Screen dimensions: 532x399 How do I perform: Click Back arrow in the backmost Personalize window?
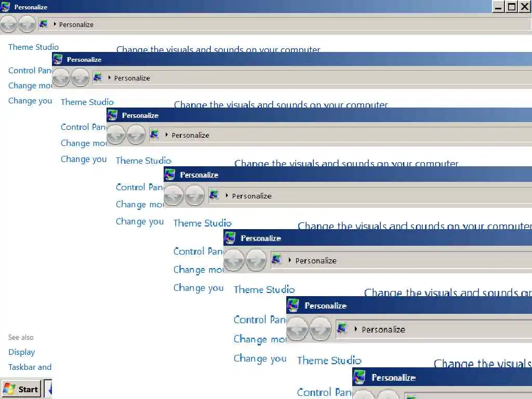(8, 24)
